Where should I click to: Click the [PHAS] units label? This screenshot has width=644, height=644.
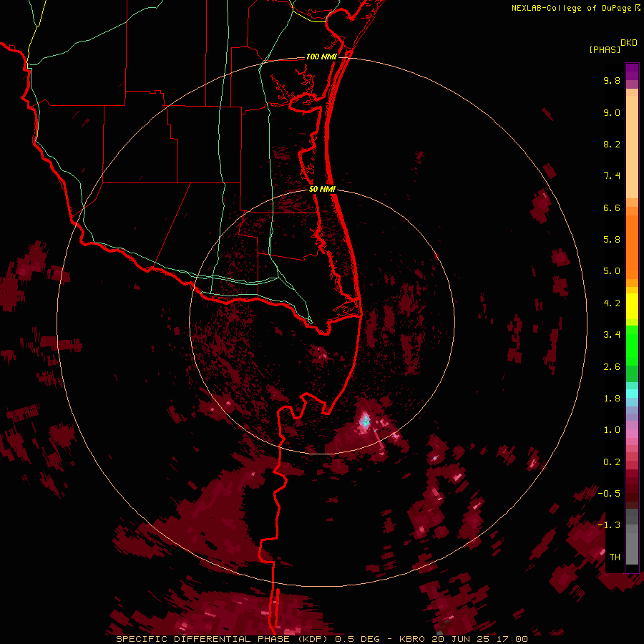point(605,50)
